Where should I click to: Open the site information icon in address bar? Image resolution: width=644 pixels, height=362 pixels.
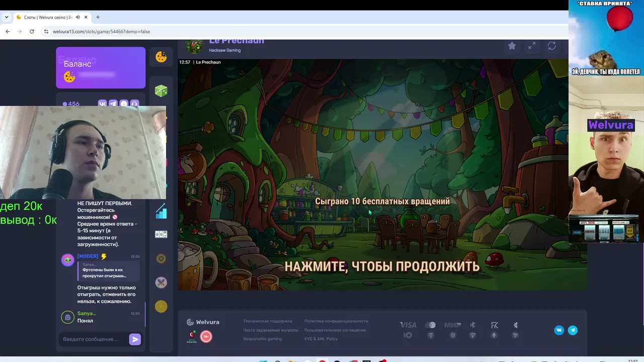pyautogui.click(x=46, y=31)
